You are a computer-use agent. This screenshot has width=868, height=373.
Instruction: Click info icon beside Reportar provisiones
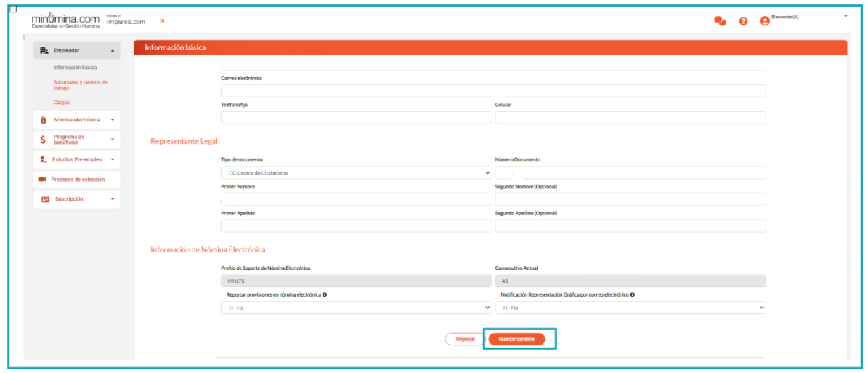click(x=324, y=294)
